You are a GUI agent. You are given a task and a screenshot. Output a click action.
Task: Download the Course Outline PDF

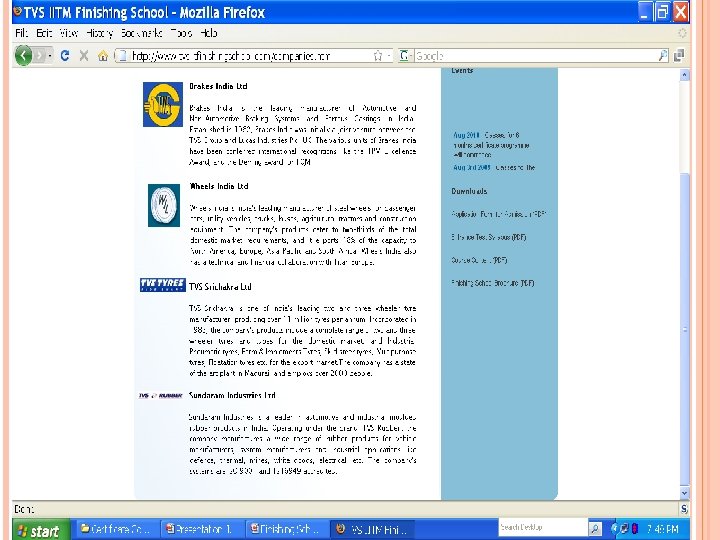[479, 260]
